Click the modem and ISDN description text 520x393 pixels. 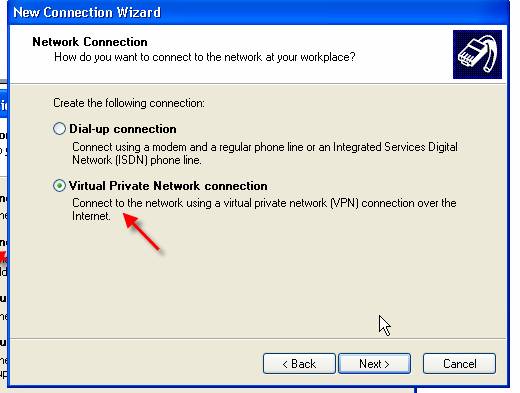[265, 154]
